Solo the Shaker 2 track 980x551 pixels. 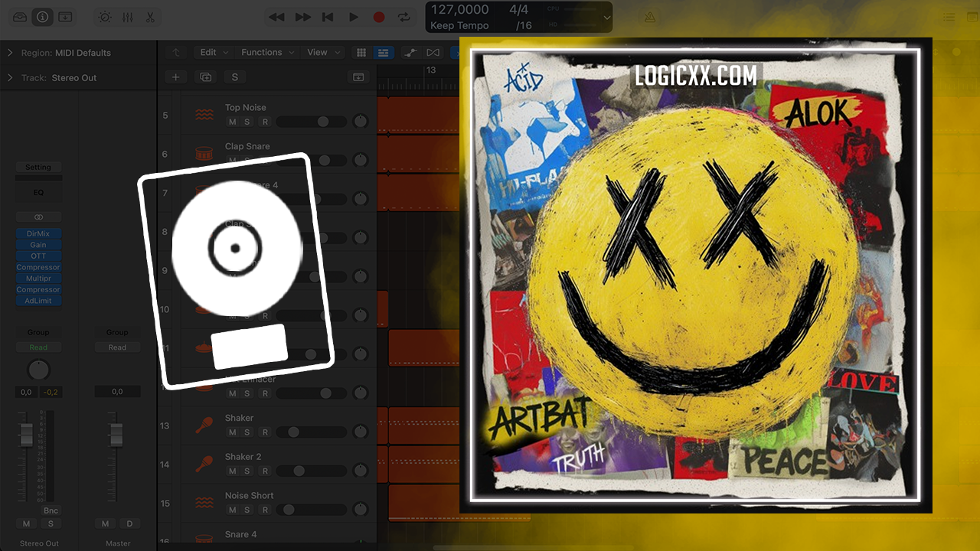[247, 471]
